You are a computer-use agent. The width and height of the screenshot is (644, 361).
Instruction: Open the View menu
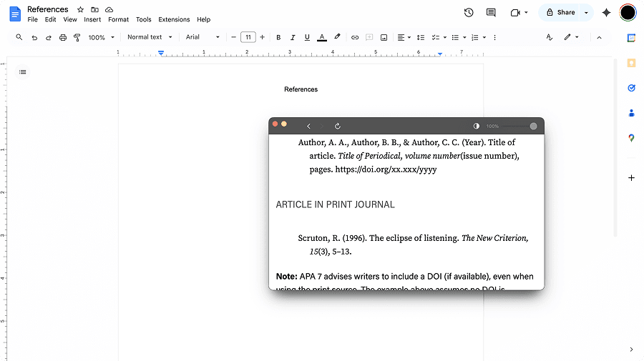point(70,19)
